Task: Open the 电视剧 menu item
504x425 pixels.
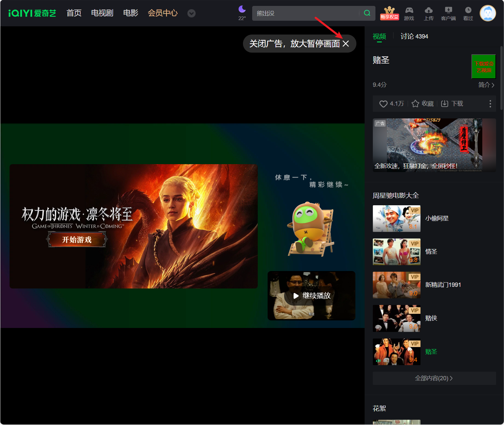Action: coord(102,13)
